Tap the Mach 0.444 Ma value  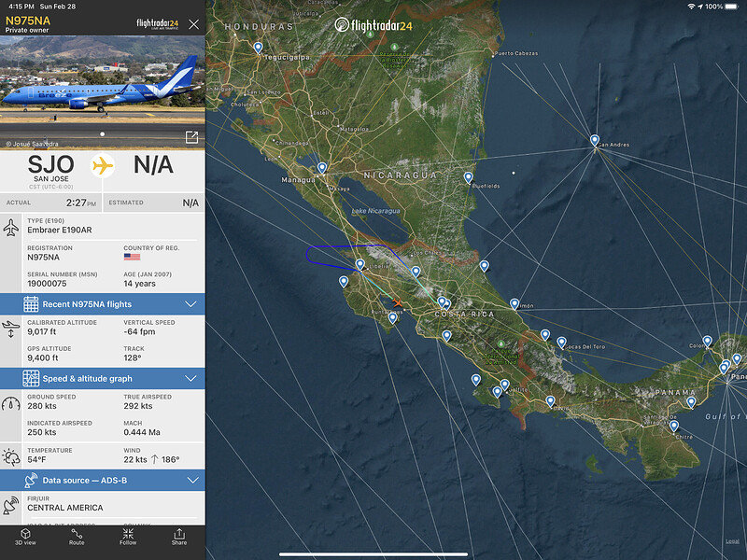point(142,432)
